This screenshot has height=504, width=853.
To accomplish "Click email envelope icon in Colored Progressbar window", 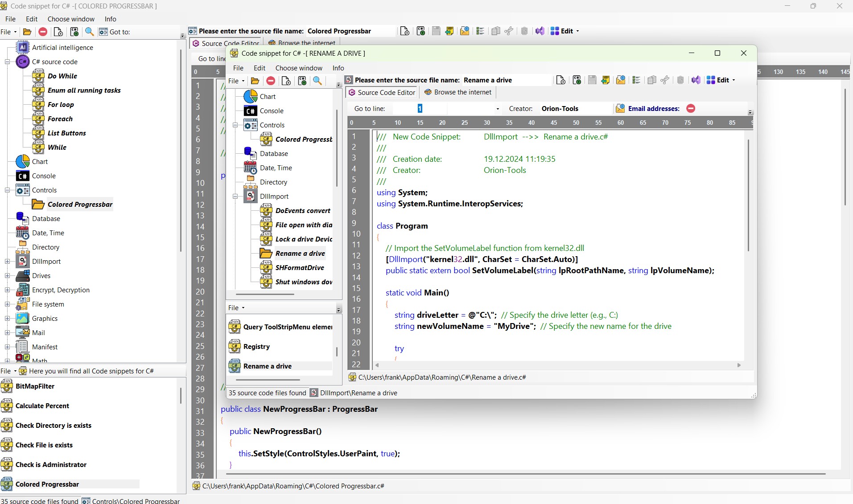I will (465, 31).
